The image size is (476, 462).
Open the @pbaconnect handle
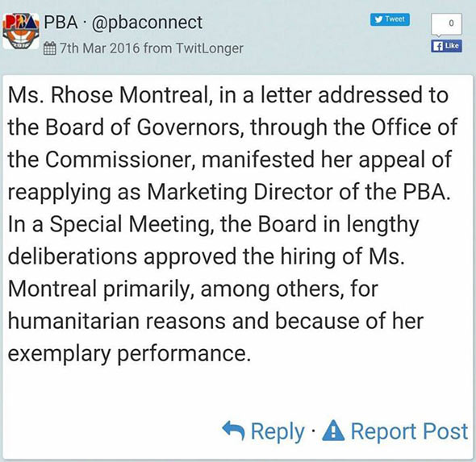click(147, 23)
